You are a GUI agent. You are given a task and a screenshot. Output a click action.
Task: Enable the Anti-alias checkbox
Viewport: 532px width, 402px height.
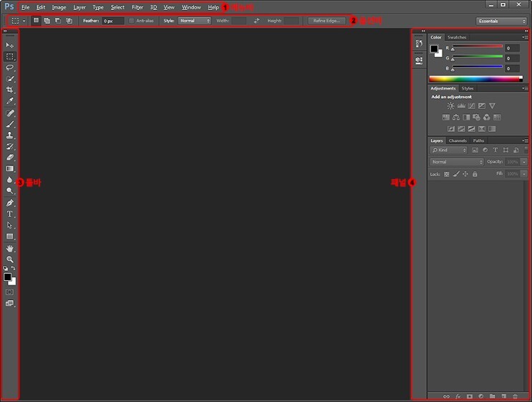tap(131, 21)
